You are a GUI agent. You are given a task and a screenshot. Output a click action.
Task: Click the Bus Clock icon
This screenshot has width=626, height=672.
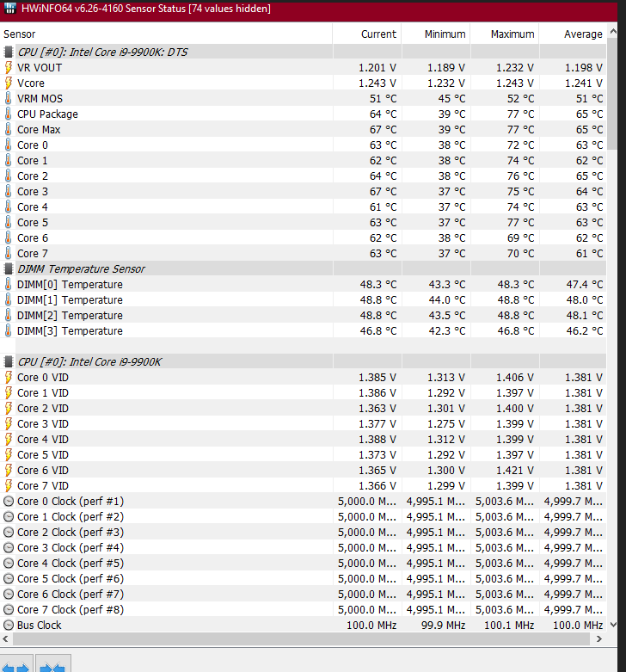coord(9,625)
